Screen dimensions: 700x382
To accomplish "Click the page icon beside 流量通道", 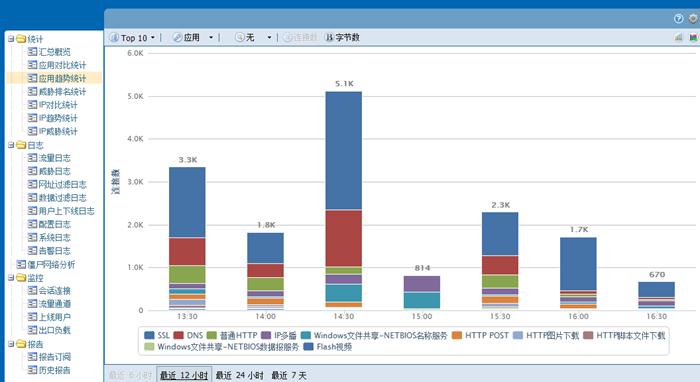I will click(32, 303).
